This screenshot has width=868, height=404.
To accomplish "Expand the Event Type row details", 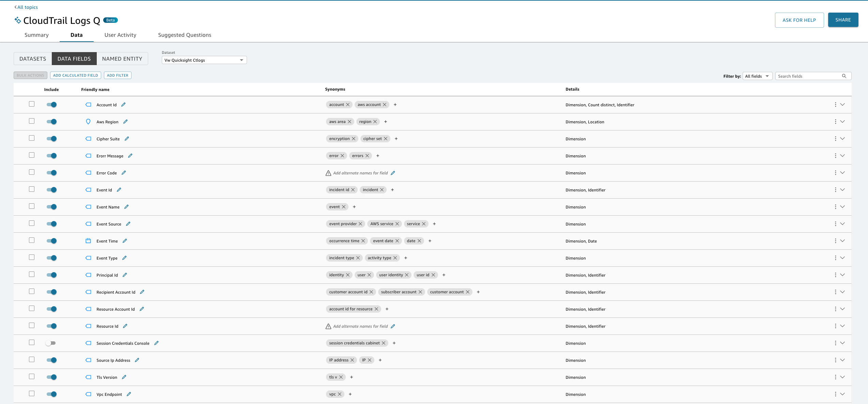I will [842, 258].
